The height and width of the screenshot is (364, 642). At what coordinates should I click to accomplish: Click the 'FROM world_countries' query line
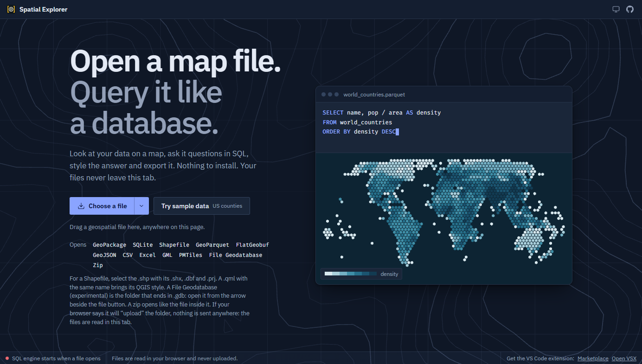click(x=357, y=122)
